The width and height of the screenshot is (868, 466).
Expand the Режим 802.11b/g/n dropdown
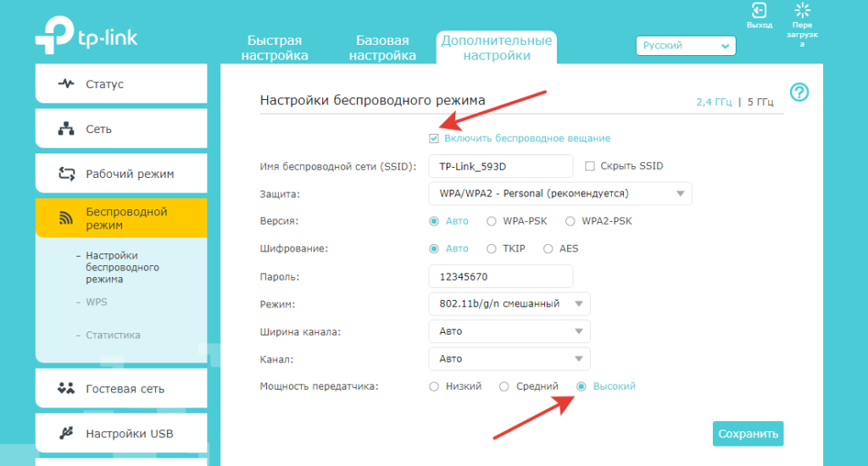click(x=509, y=304)
